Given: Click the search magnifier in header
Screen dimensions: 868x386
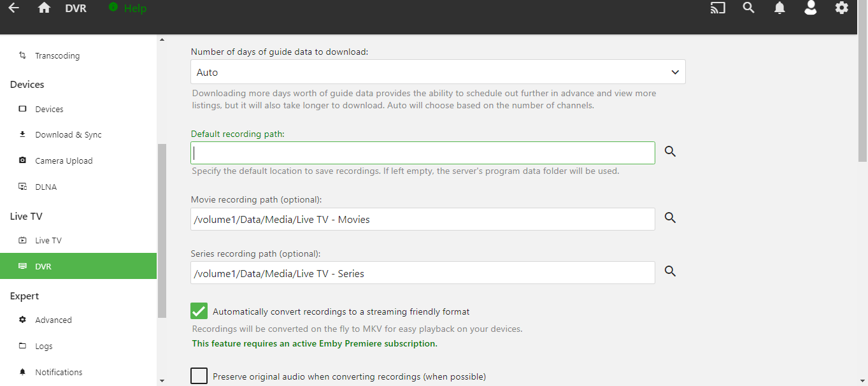Looking at the screenshot, I should [x=749, y=8].
